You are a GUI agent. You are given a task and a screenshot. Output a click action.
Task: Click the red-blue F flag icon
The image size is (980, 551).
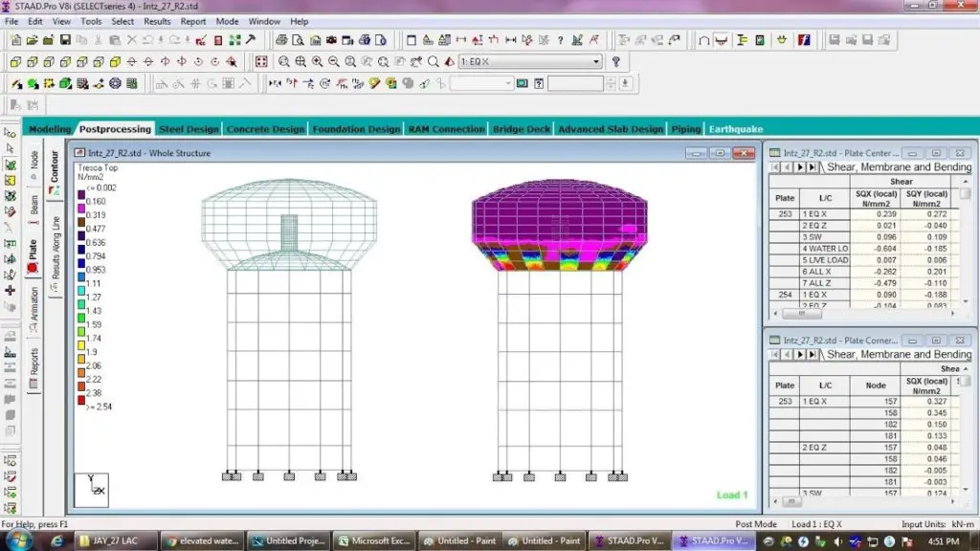(x=804, y=40)
